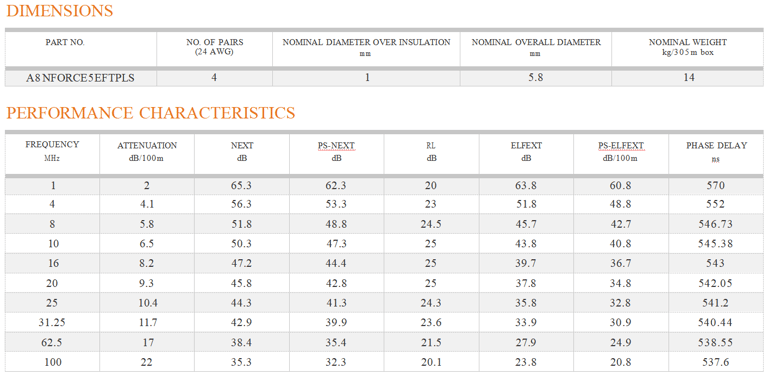768x375 pixels.
Task: Select the overall diameter value 5.8
Action: pos(536,78)
